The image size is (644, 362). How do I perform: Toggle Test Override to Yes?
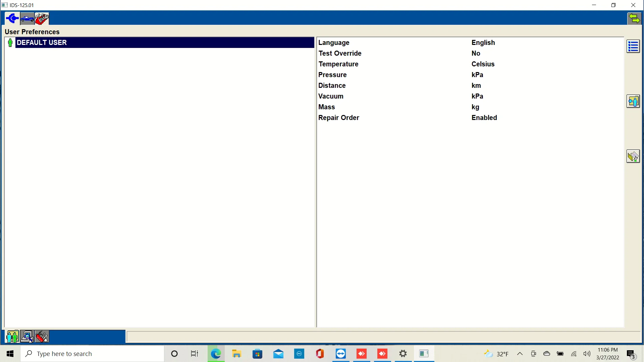pos(476,53)
